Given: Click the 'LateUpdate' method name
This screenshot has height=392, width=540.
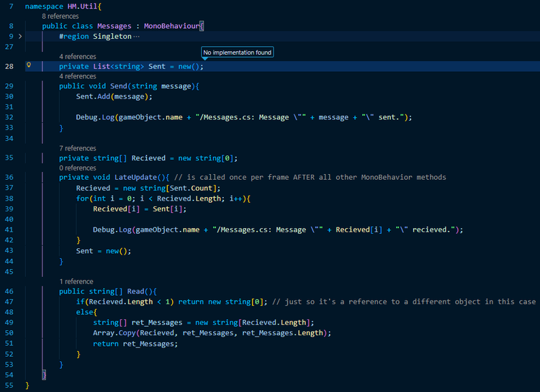Looking at the screenshot, I should point(135,177).
